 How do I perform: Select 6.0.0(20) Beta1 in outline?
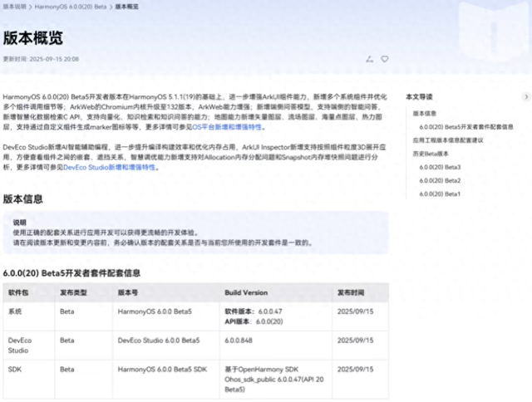[440, 194]
